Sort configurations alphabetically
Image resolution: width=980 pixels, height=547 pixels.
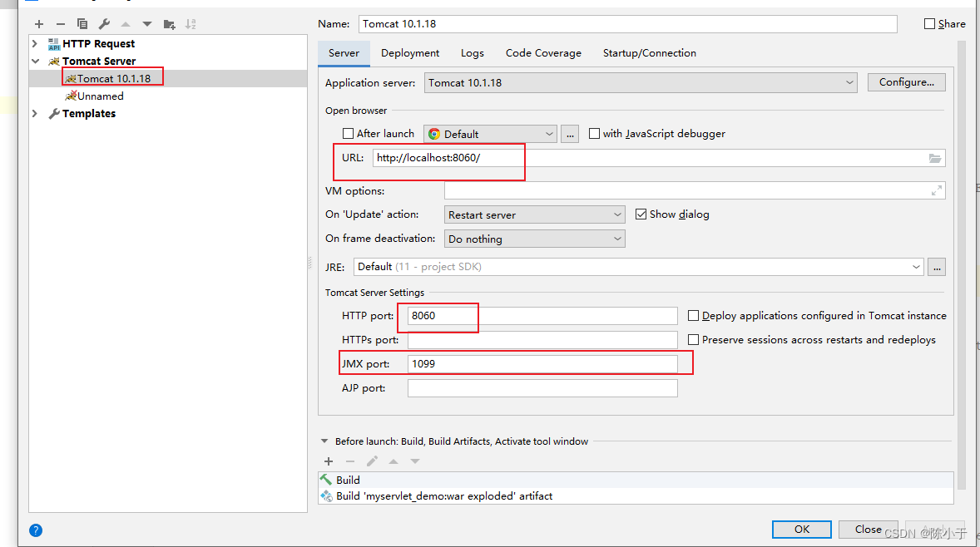(x=190, y=24)
